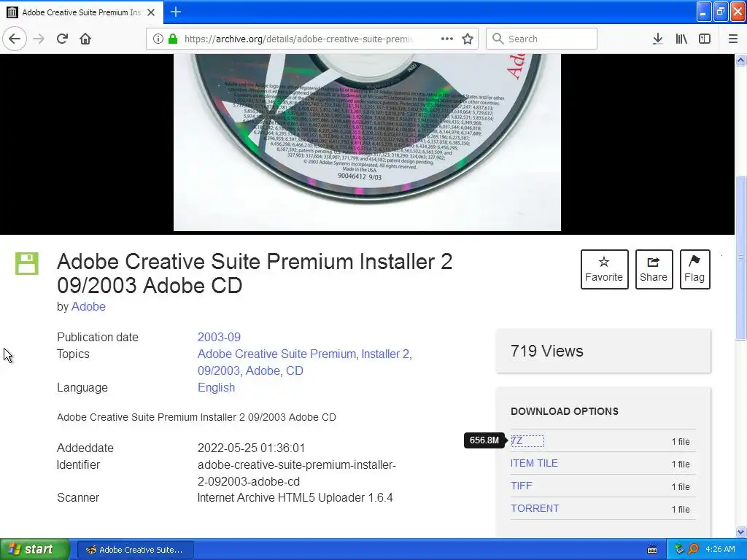
Task: Open Adobe Creative Suite Premium topic
Action: (276, 354)
